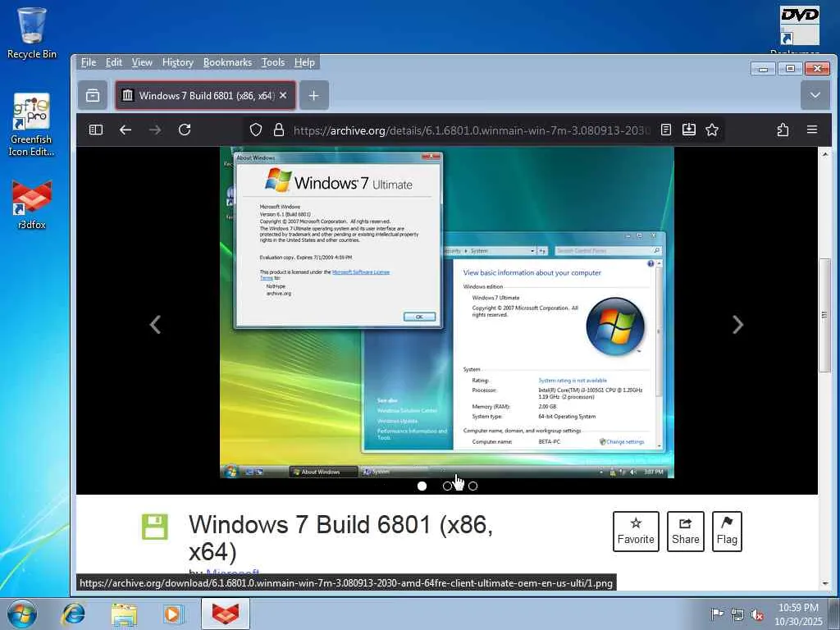The width and height of the screenshot is (840, 630).
Task: Show the next carousel image
Action: coord(737,325)
